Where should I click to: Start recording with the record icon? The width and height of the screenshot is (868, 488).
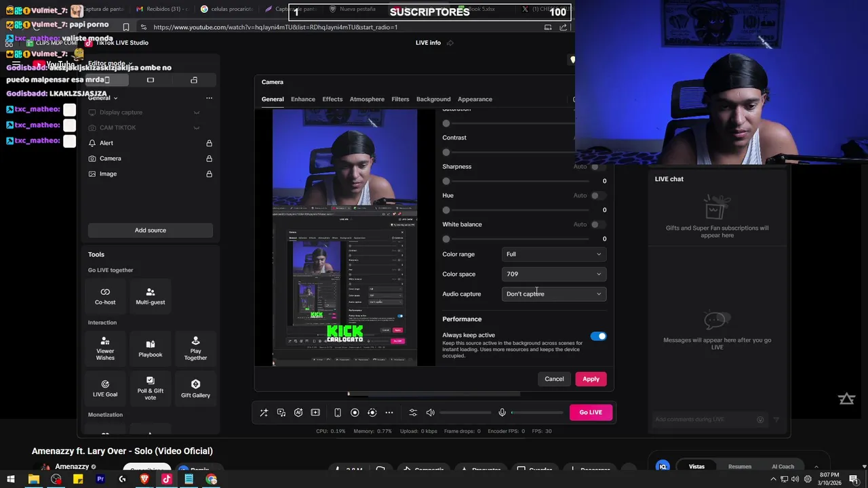pyautogui.click(x=355, y=413)
